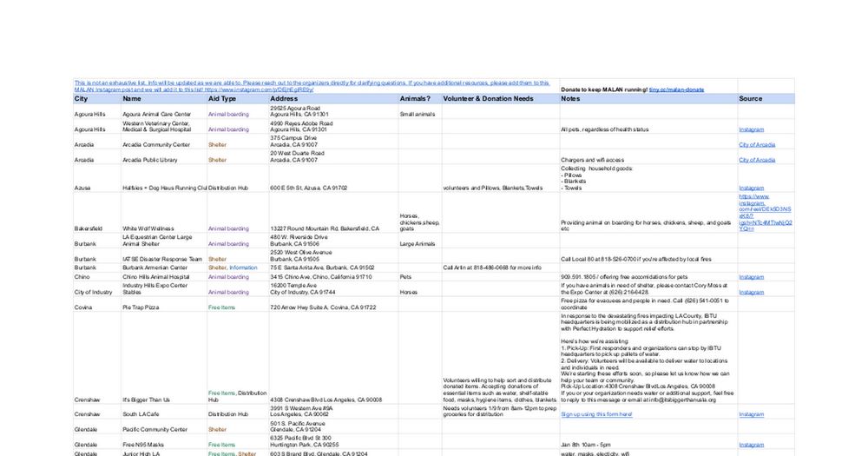Image resolution: width=868 pixels, height=456 pixels.
Task: Select the 'Animals?' column header cell
Action: [419, 99]
